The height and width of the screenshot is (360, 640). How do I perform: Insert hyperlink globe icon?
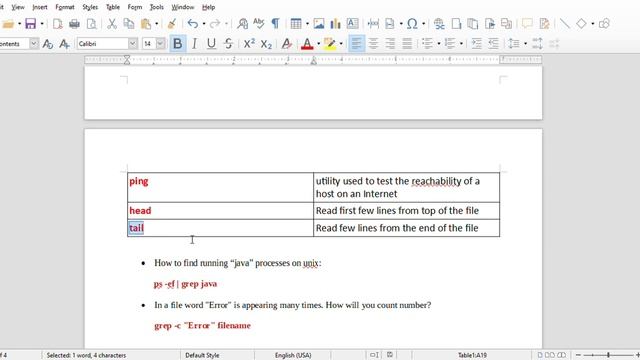tap(439, 24)
